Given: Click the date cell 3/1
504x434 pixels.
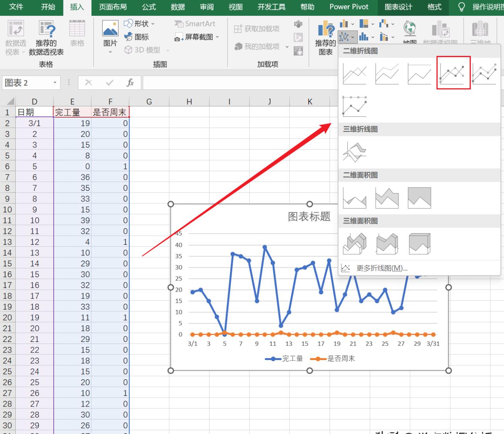Looking at the screenshot, I should 35,123.
